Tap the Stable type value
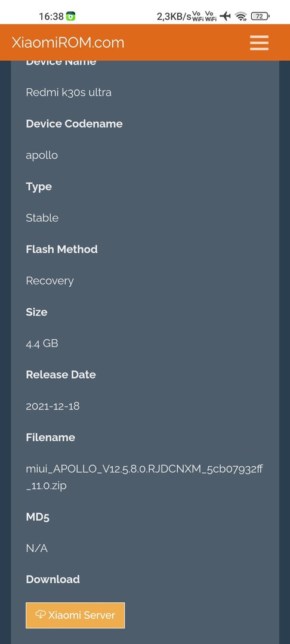 coord(42,218)
